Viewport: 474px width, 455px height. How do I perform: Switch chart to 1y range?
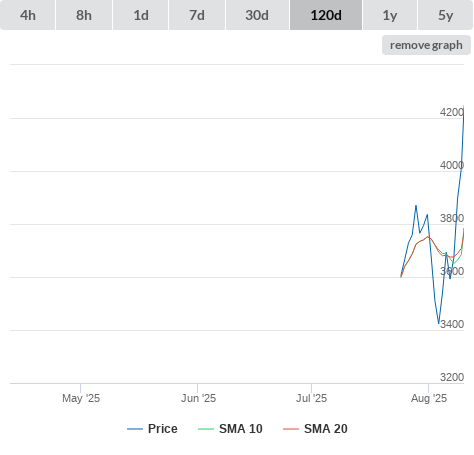click(390, 15)
